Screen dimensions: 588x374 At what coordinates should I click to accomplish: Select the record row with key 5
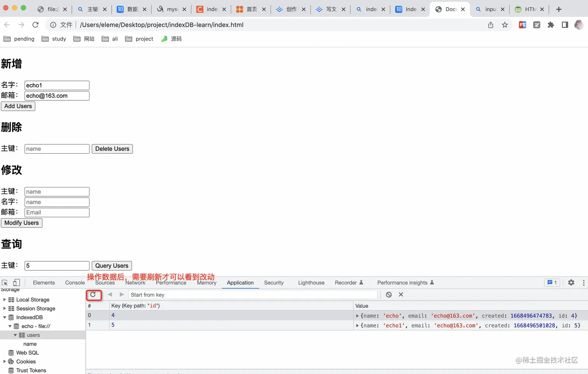tap(337, 325)
